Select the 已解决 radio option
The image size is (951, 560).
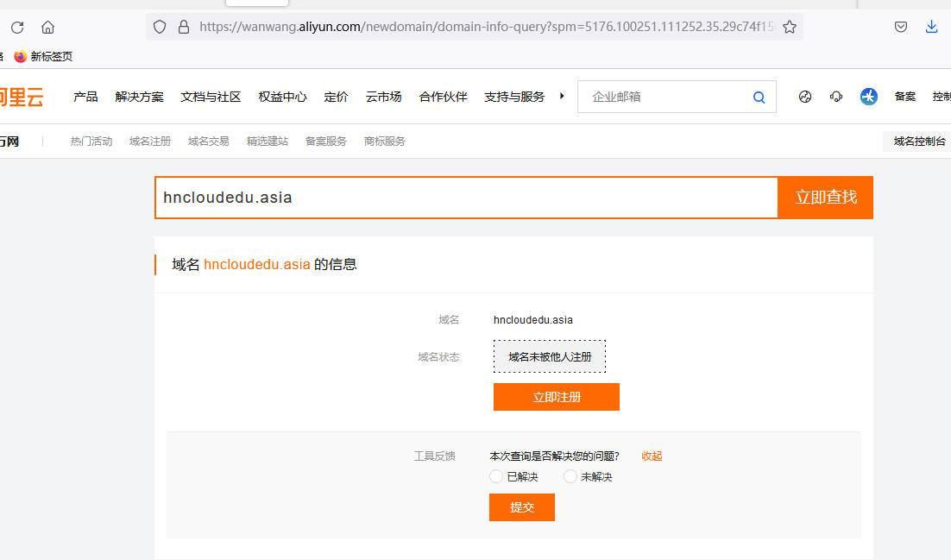(x=496, y=476)
